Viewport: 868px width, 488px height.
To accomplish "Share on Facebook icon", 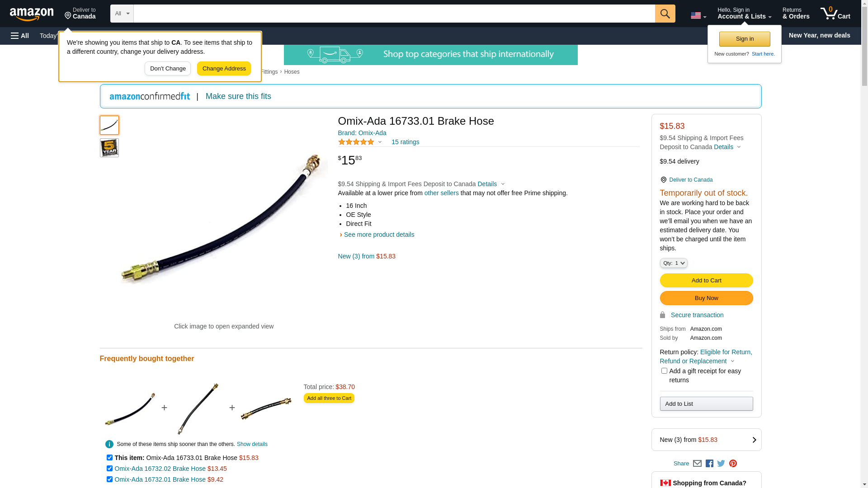I will click(709, 464).
